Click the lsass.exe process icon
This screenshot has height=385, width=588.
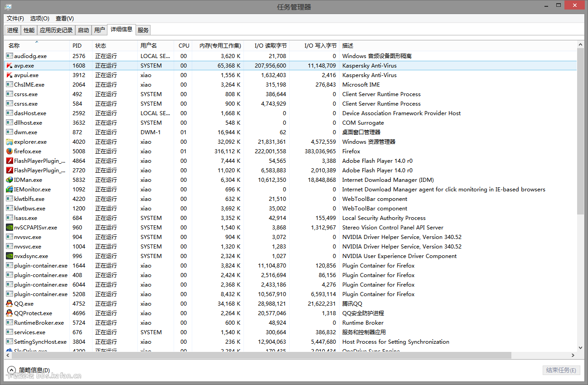click(x=10, y=218)
